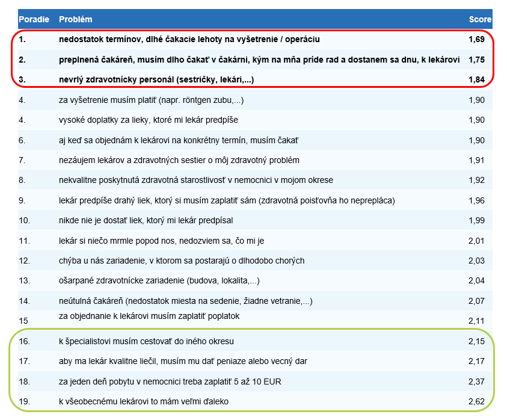Screen dimensions: 507x420
Task: Click the score value 1,69
Action: tap(476, 40)
